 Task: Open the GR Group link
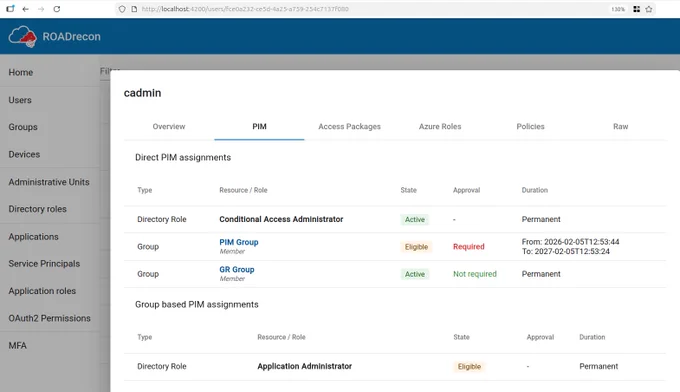click(x=237, y=269)
